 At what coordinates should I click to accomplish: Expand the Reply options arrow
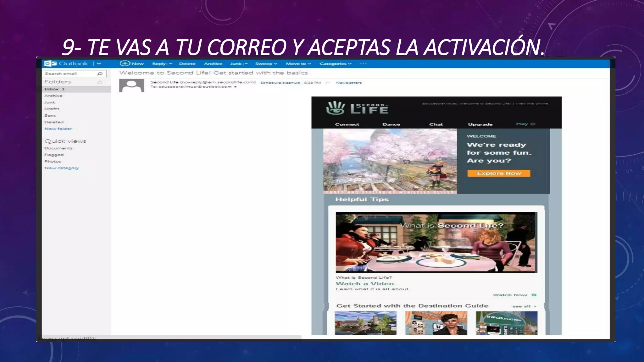point(171,64)
